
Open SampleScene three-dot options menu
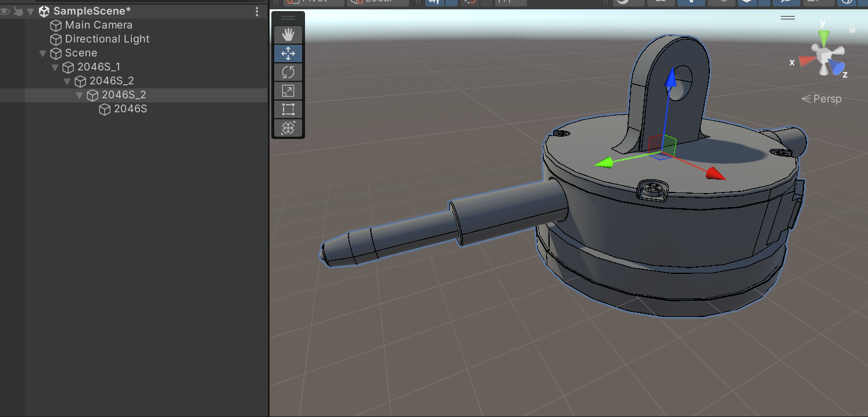(x=257, y=12)
